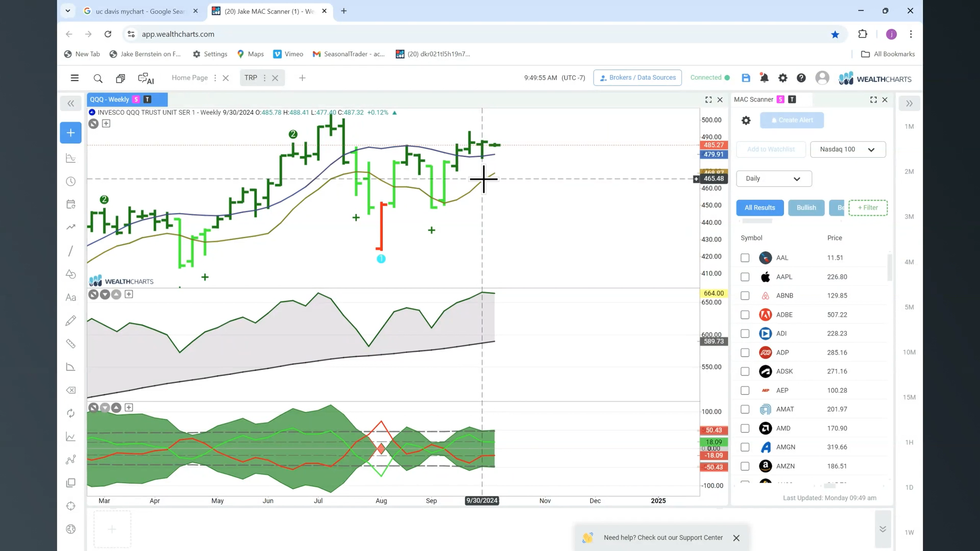
Task: Open the AI chat assistant icon
Action: pos(146,78)
